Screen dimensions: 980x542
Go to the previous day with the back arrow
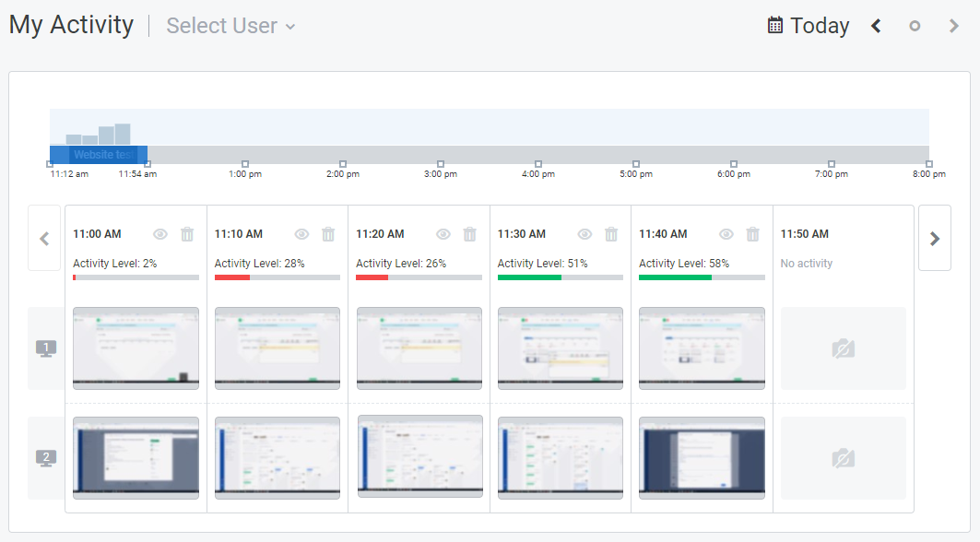pyautogui.click(x=875, y=27)
